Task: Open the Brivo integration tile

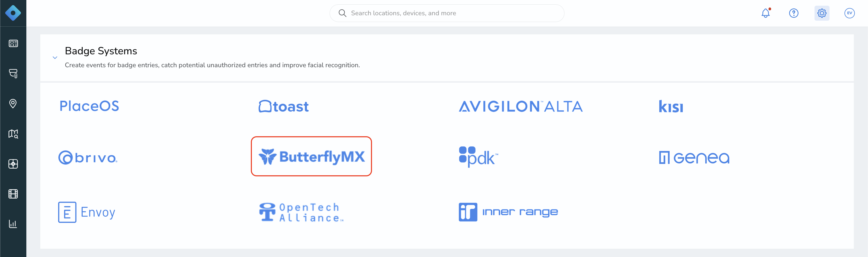Action: pos(88,157)
